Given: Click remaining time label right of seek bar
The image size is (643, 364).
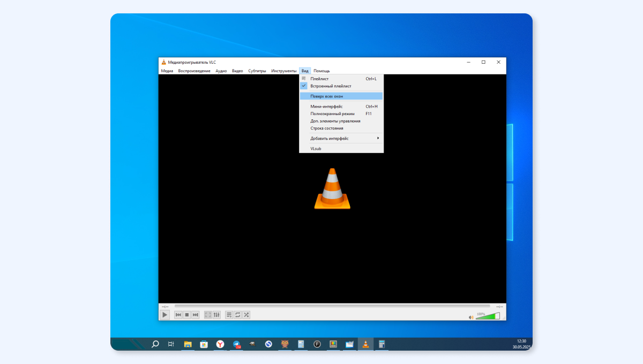Looking at the screenshot, I should (x=499, y=306).
